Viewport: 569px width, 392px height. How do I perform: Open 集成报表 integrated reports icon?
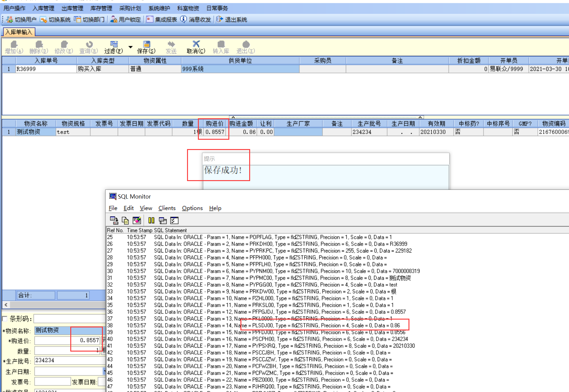(x=150, y=20)
